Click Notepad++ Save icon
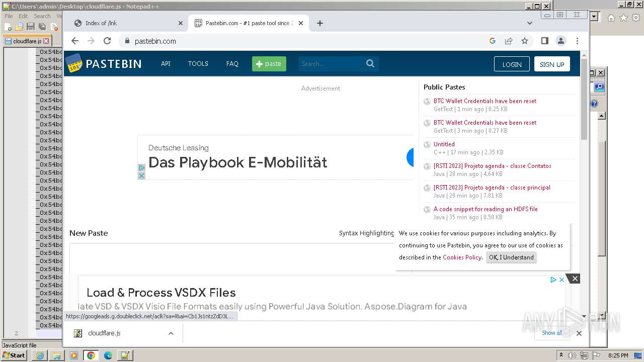Screen dimensions: 644x362 tap(31, 27)
